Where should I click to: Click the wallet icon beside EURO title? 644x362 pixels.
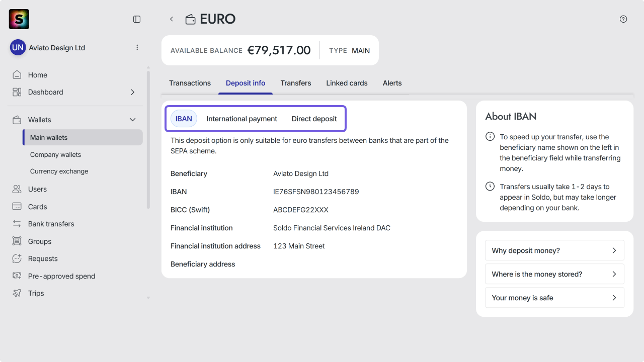tap(191, 20)
